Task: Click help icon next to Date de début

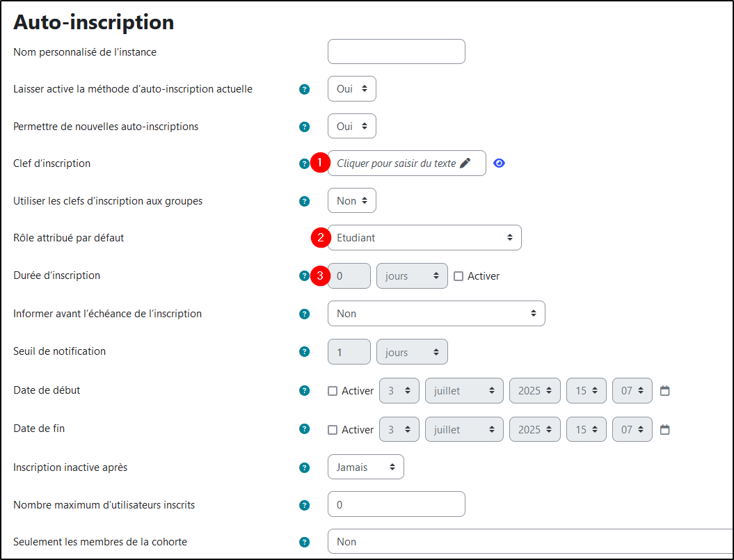Action: point(304,390)
